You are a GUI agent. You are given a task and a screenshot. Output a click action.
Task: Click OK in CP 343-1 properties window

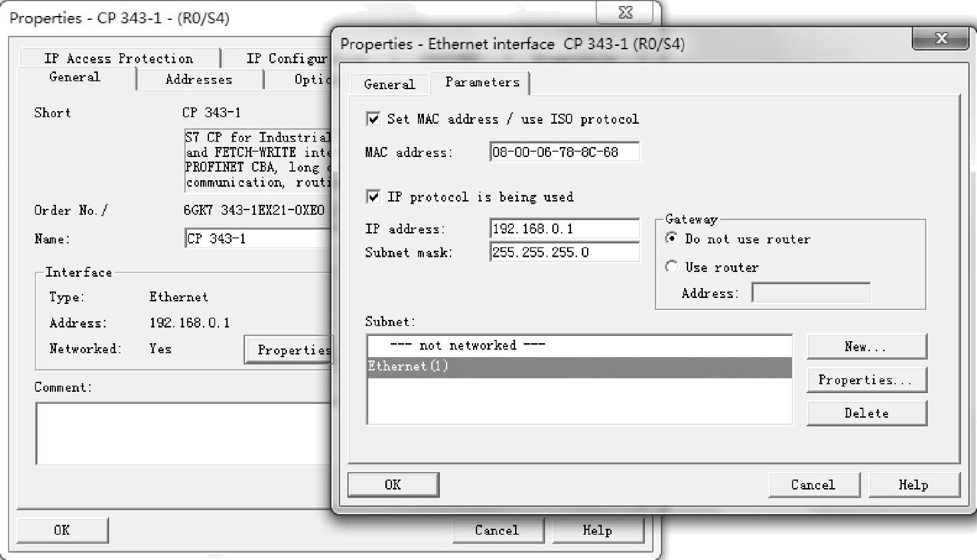pyautogui.click(x=62, y=530)
